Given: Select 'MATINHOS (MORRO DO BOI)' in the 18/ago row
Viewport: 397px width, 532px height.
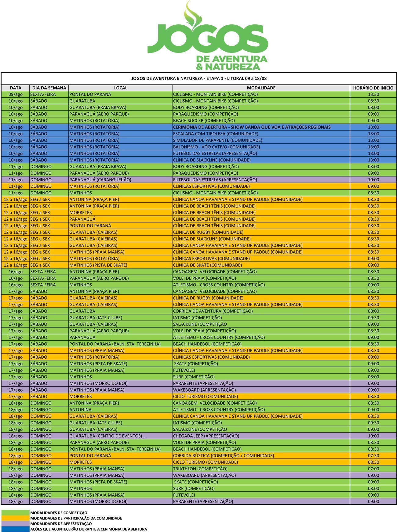Looking at the screenshot, I should pos(121,501).
